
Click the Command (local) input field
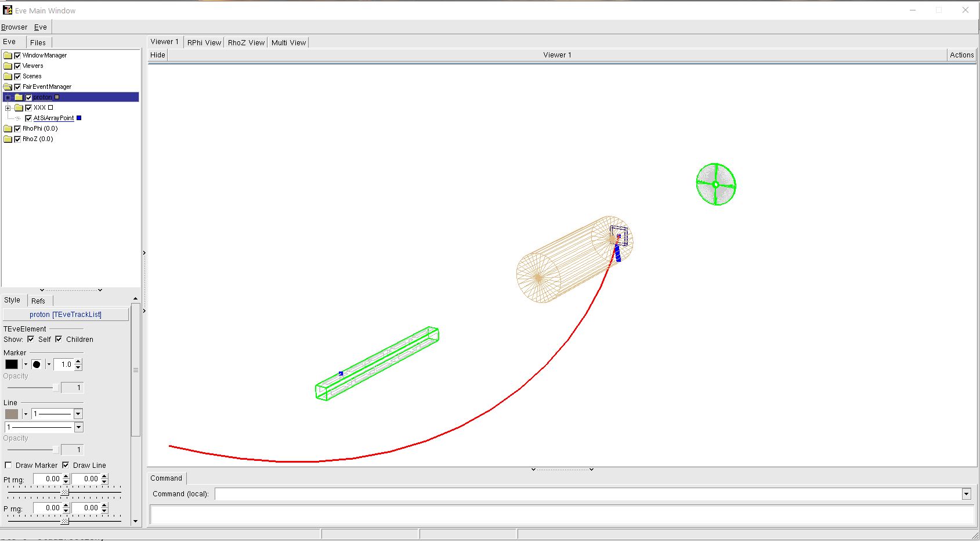tap(587, 494)
